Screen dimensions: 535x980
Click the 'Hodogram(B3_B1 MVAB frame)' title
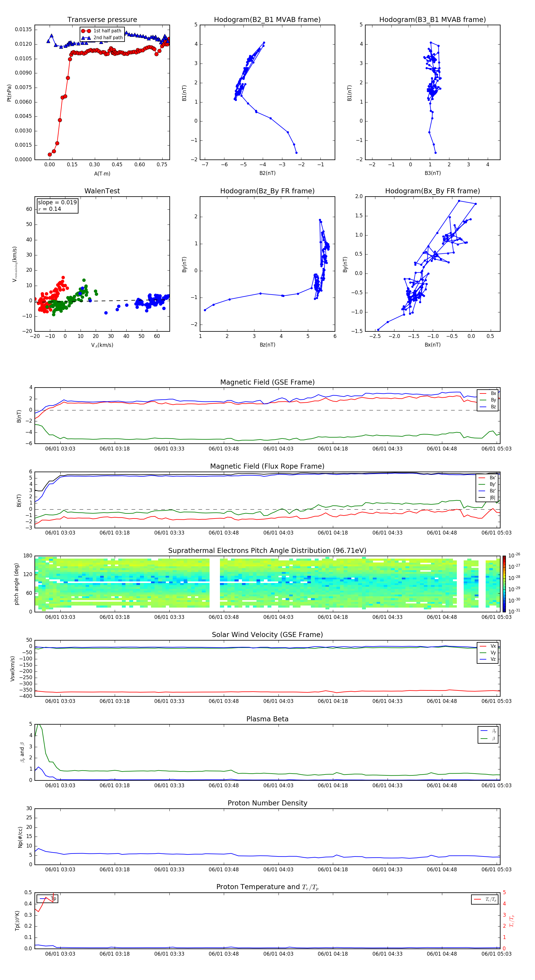[x=432, y=20]
